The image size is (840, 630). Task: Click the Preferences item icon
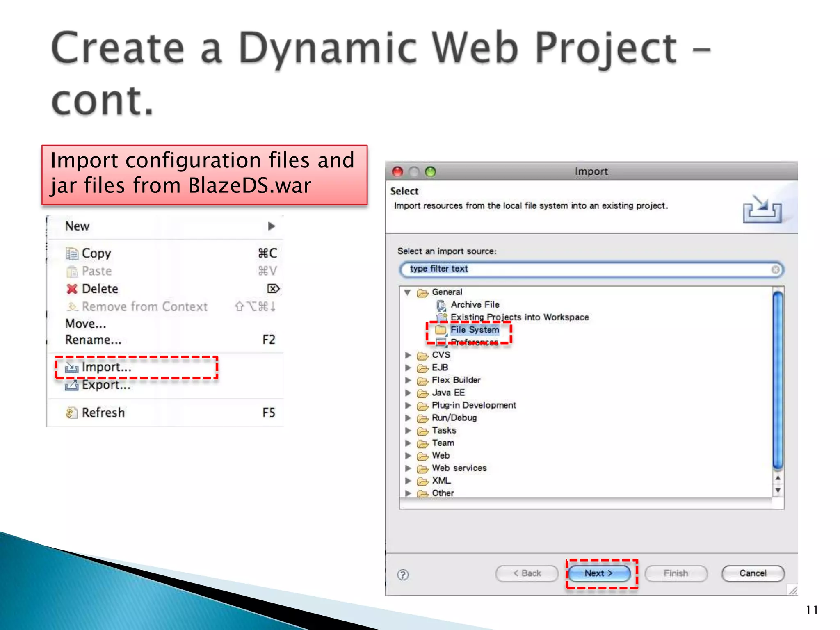[x=441, y=342]
